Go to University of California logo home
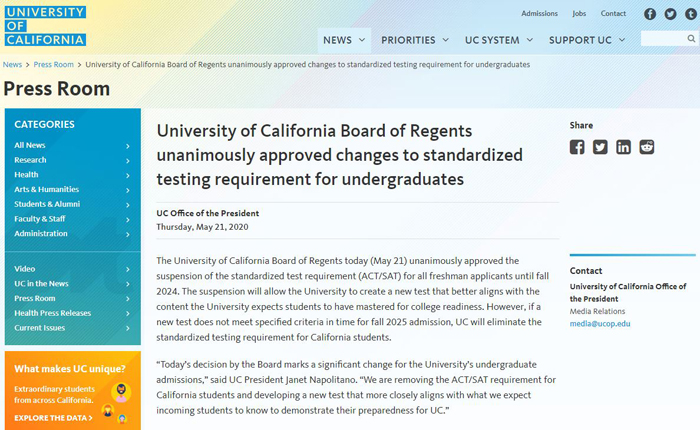Viewport: 700px width, 430px height. tap(45, 26)
